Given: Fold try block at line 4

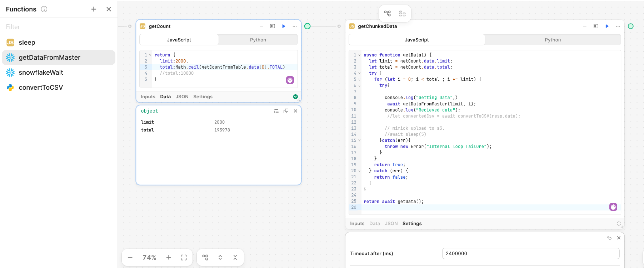Looking at the screenshot, I should [359, 73].
